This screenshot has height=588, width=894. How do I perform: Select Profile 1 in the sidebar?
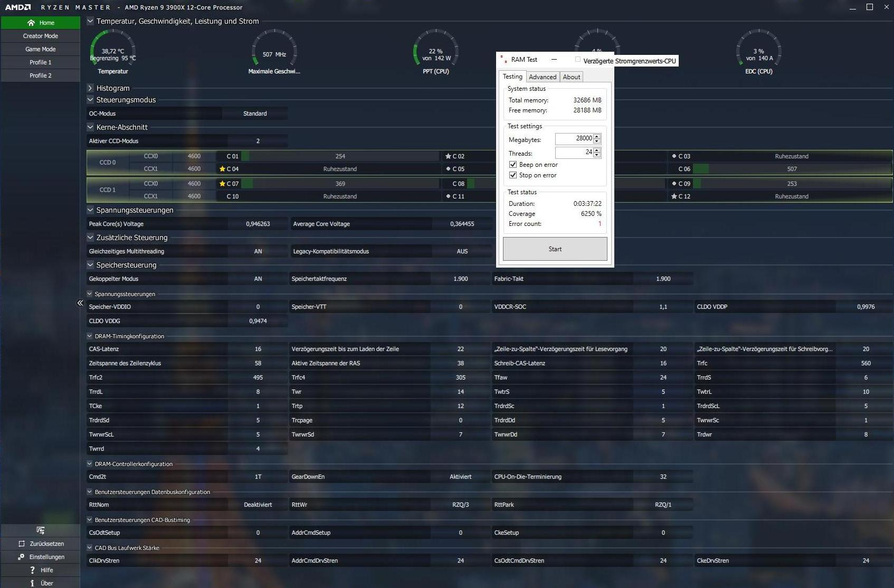(x=41, y=62)
